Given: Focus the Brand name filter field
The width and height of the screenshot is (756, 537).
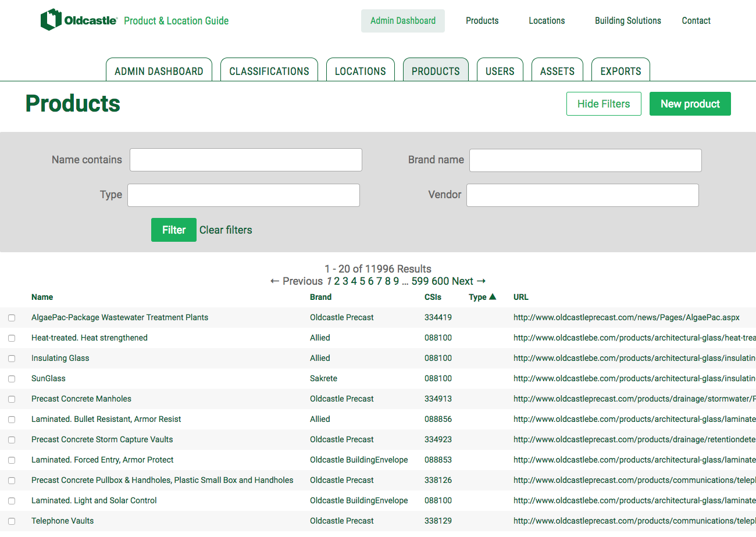Looking at the screenshot, I should click(586, 160).
